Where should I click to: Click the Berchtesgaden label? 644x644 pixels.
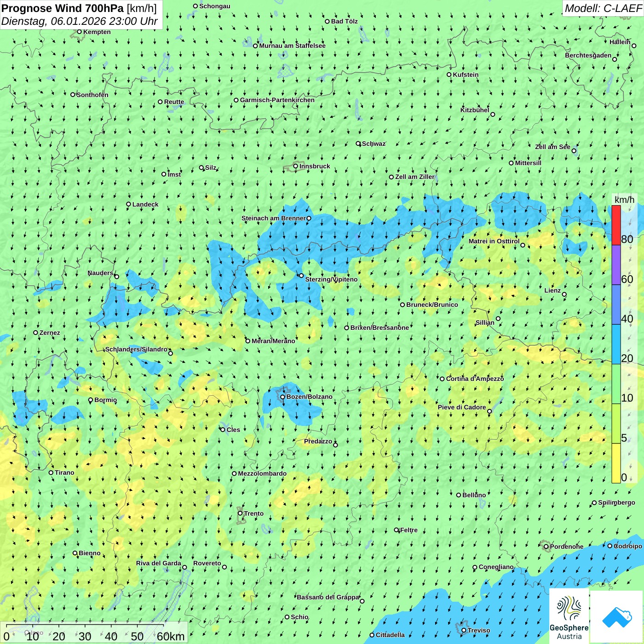pyautogui.click(x=588, y=55)
